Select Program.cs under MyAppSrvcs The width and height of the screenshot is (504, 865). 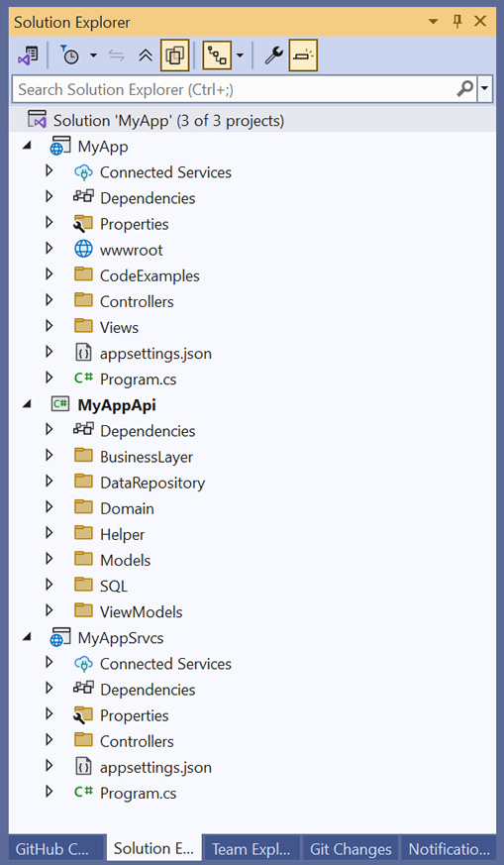[x=138, y=794]
